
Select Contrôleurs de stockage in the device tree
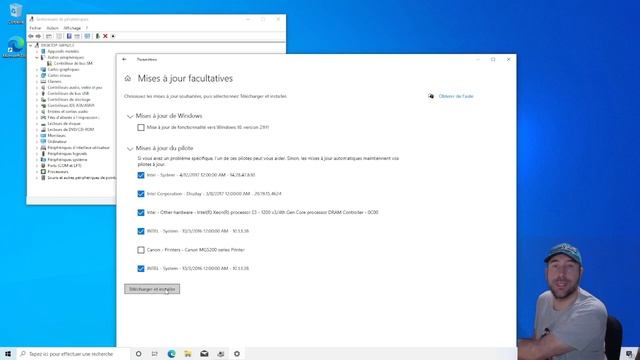tap(69, 100)
